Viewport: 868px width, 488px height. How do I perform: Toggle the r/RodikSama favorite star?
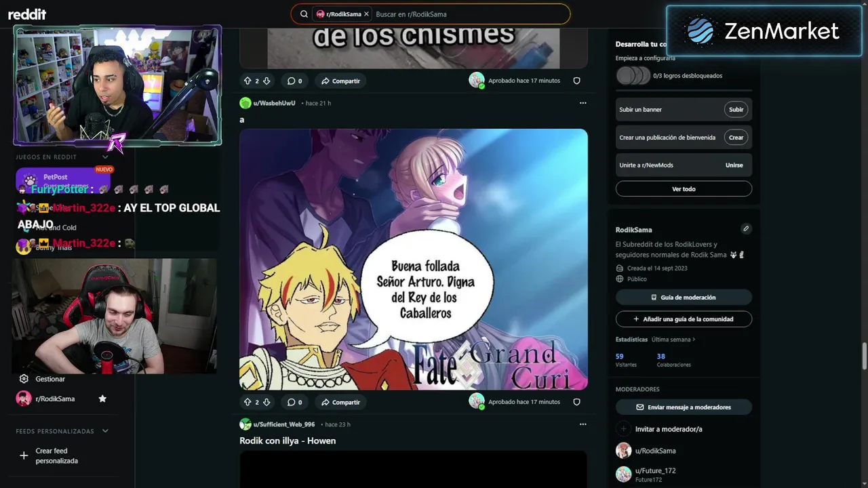tap(102, 399)
